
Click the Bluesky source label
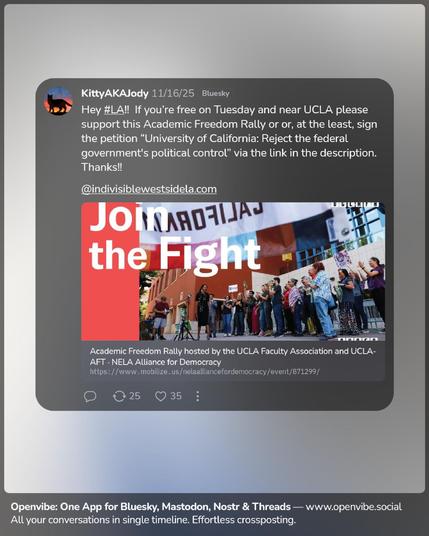[215, 93]
